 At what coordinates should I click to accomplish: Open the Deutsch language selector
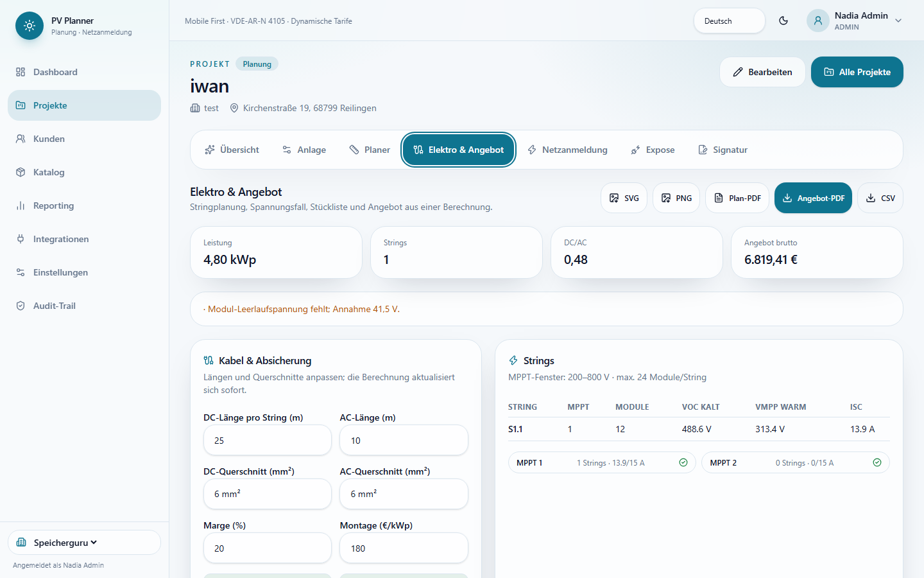(730, 21)
